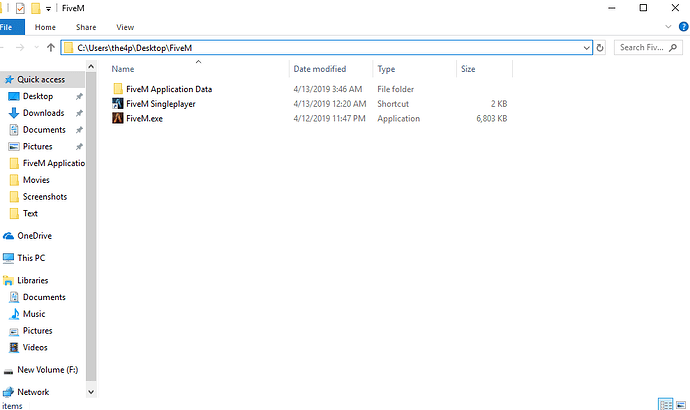Click the navigation pane scrollbar thumb
Viewport: 690px width, 410px height.
click(91, 227)
